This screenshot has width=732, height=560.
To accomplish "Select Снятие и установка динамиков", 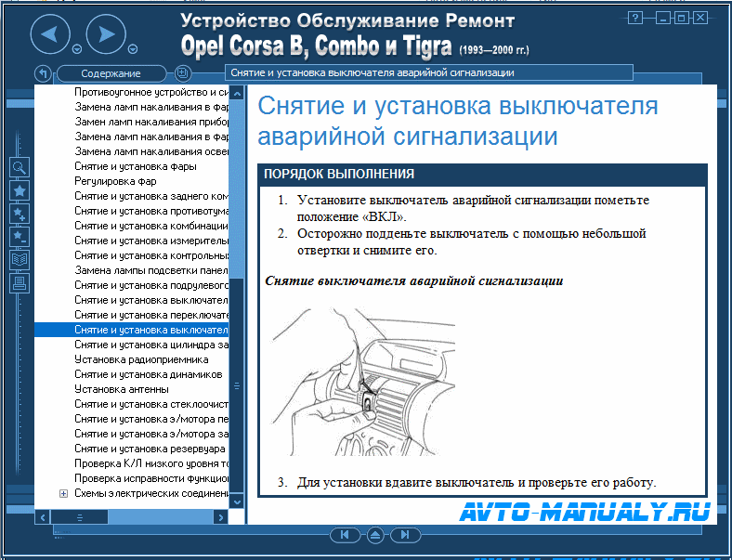I will coord(149,374).
